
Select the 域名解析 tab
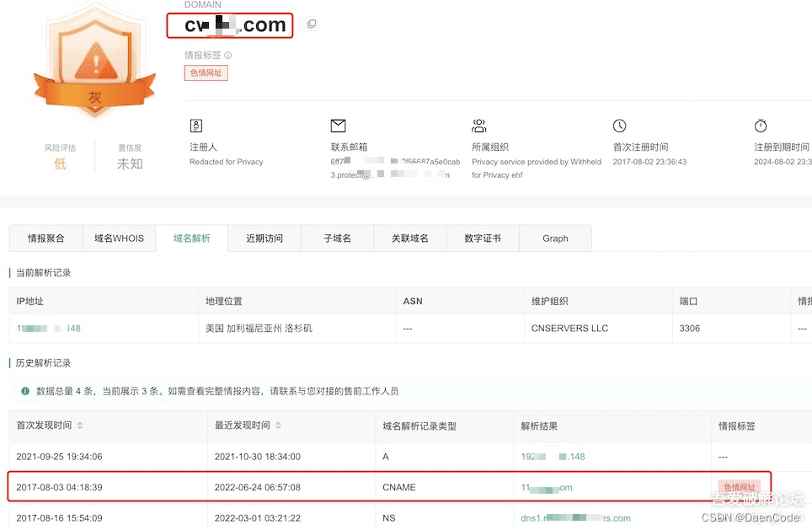pyautogui.click(x=191, y=238)
